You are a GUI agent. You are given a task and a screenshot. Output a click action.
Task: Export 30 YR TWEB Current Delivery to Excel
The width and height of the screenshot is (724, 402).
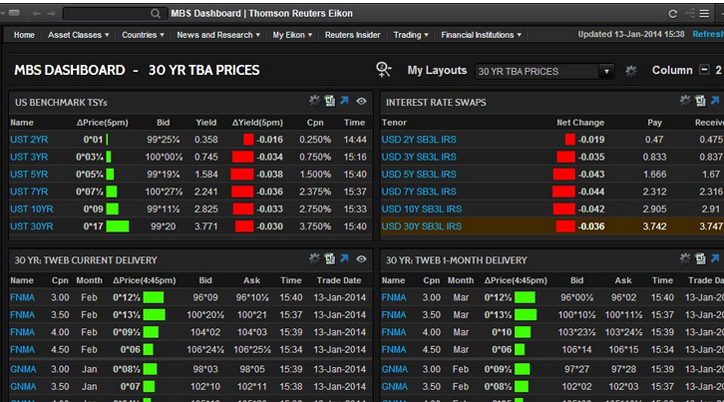pos(329,260)
